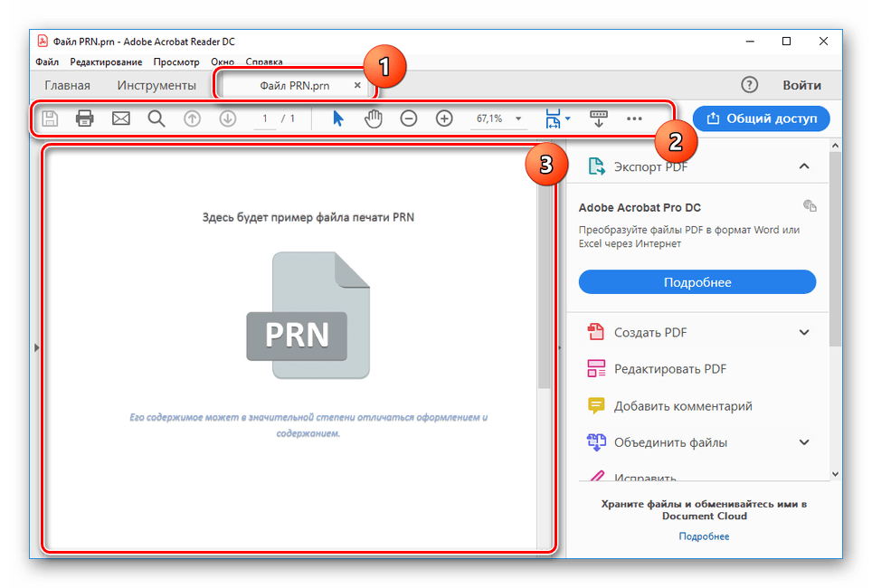Click the Войти sign-in button
The image size is (872, 588).
click(802, 85)
